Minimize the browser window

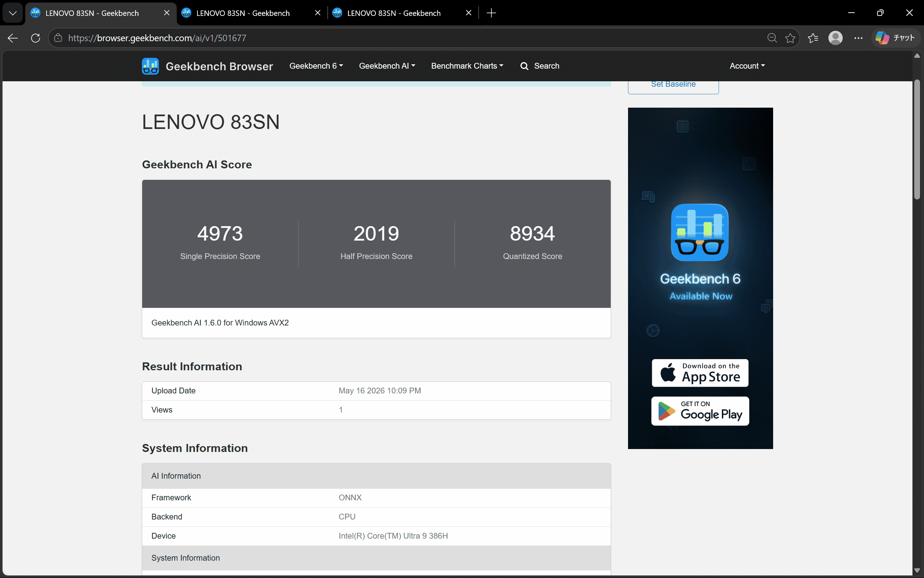click(851, 13)
